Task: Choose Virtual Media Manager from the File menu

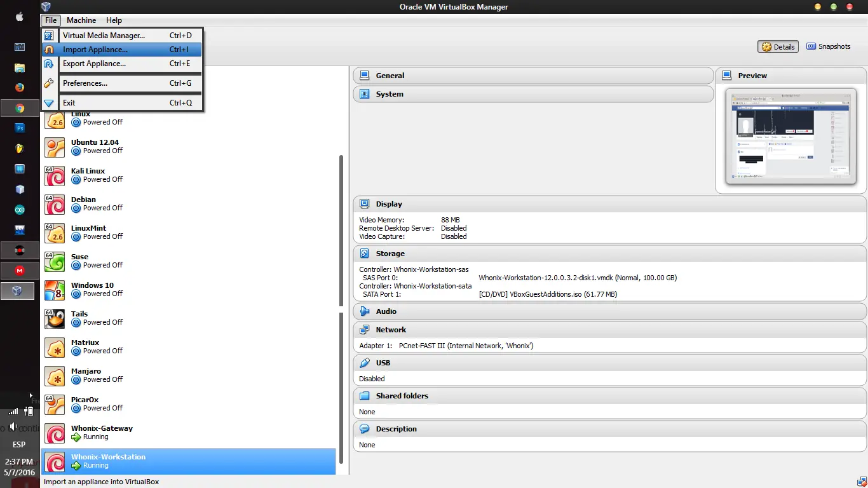Action: [x=122, y=36]
